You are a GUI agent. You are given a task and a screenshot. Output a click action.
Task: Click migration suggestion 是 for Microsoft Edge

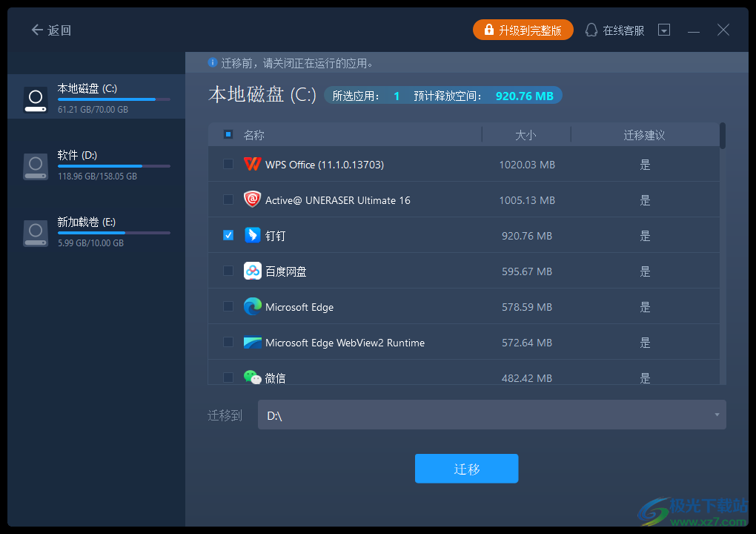[645, 307]
